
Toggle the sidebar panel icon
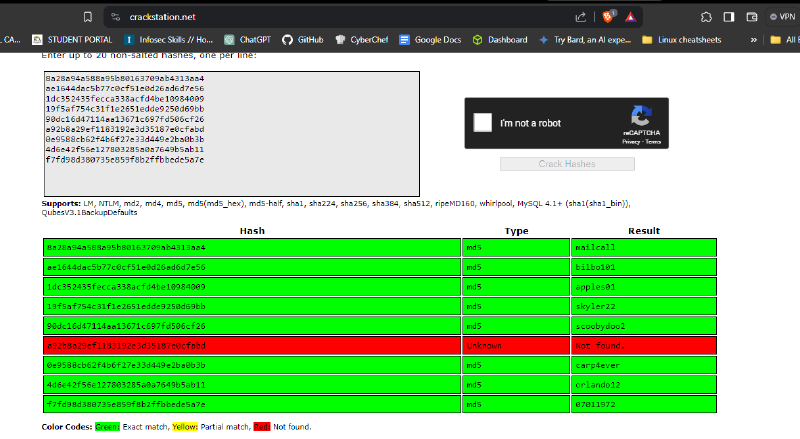(x=729, y=17)
